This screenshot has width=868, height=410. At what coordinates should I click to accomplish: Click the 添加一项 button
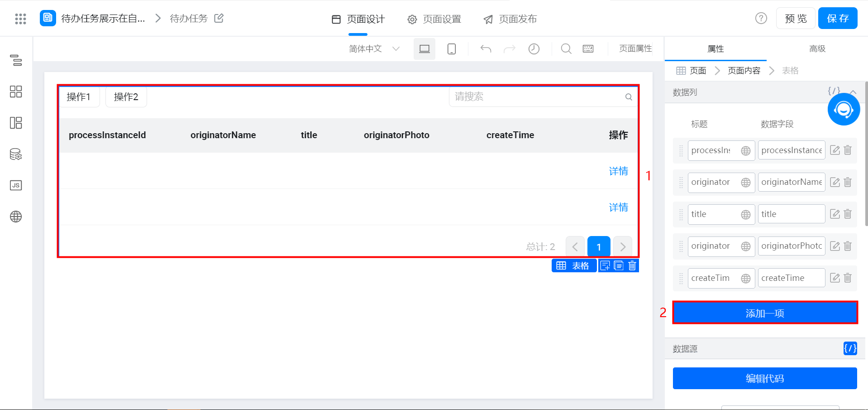[x=765, y=313]
